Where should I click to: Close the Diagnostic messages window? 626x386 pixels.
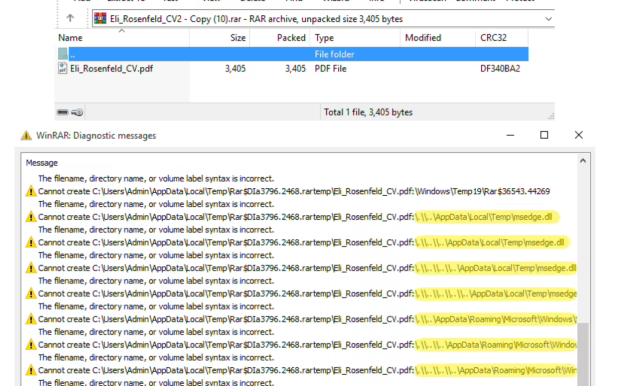[x=578, y=135]
